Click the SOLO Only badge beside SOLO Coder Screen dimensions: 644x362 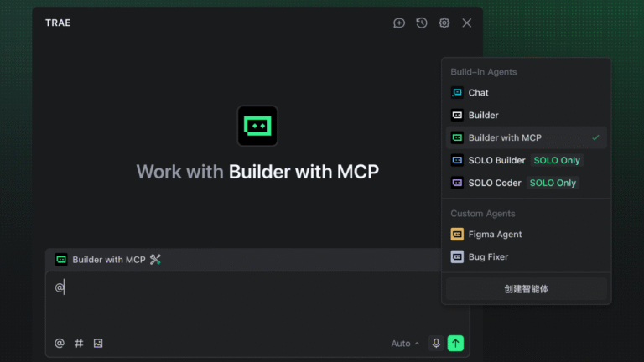point(553,183)
